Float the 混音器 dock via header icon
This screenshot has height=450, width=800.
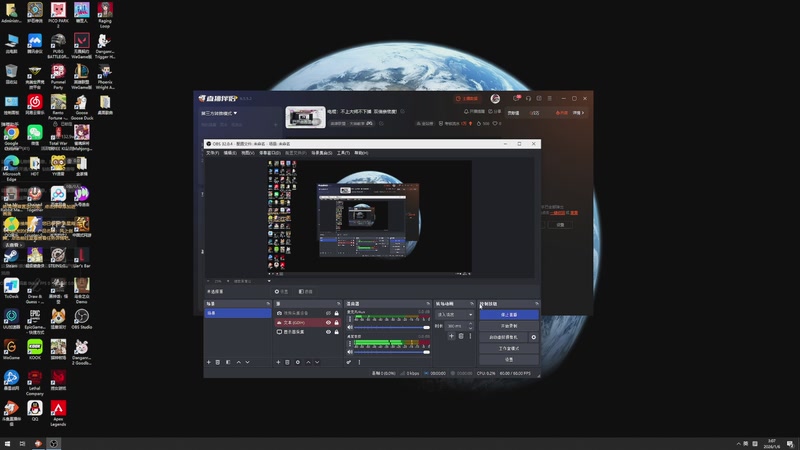[428, 304]
